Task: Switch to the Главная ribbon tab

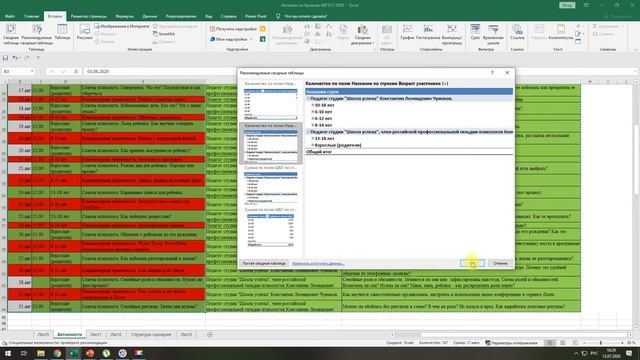Action: [31, 16]
